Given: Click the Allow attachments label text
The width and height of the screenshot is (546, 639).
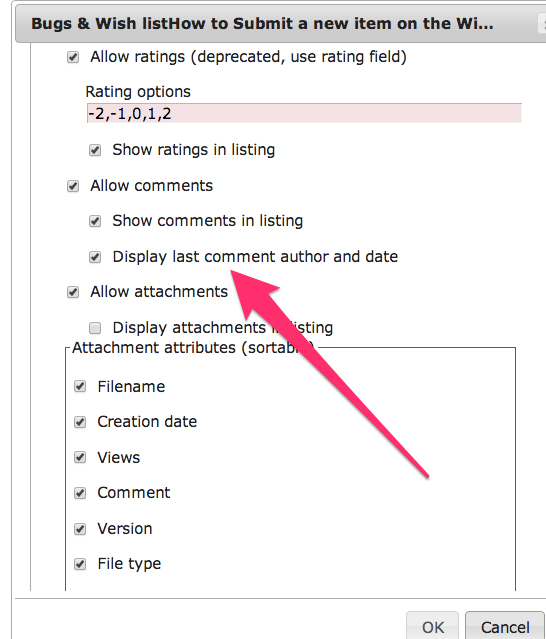Looking at the screenshot, I should click(x=159, y=292).
